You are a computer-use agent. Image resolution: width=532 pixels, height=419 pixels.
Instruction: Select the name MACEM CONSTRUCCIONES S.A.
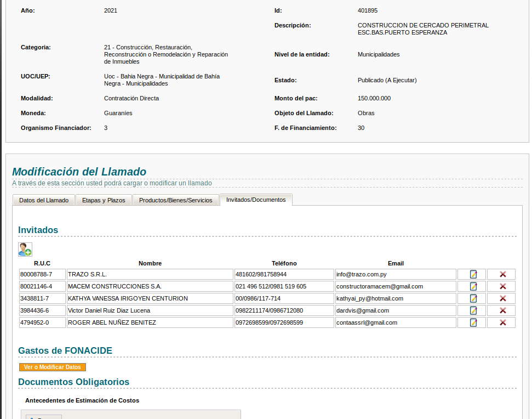pos(150,287)
